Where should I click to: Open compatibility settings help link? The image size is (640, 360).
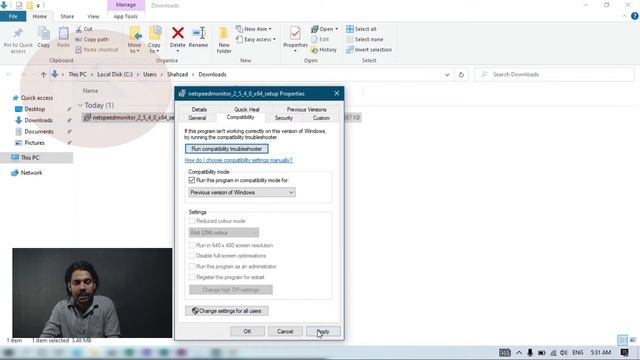(238, 160)
